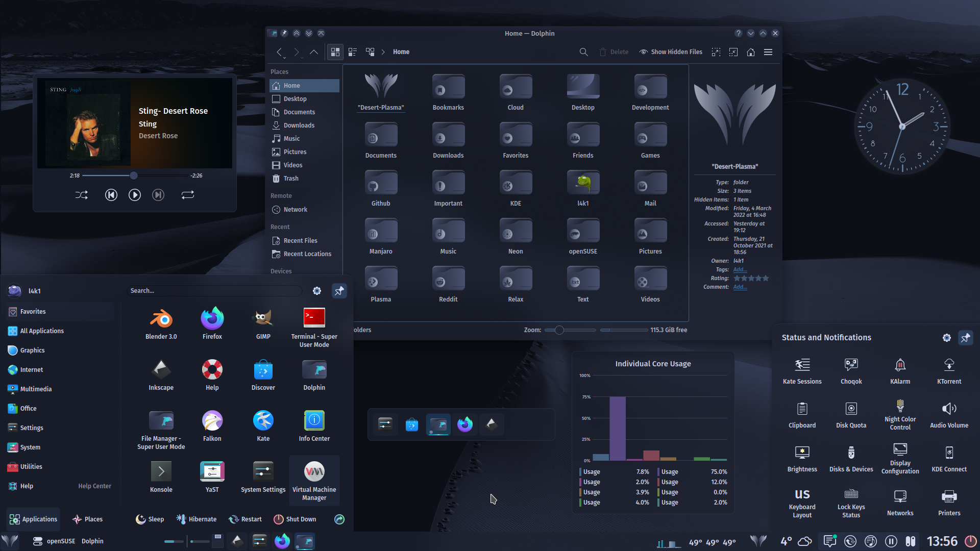Open Firefox from floating dock
980x551 pixels.
[x=465, y=424]
